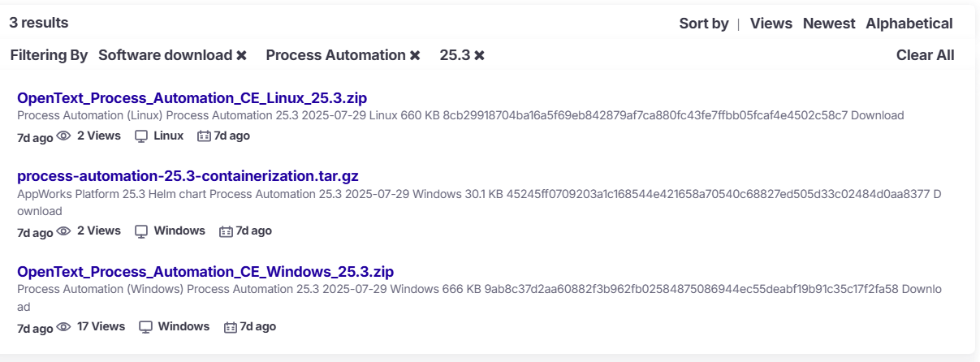Remove the Process Automation filter chip
Screen dimensions: 980x362
pyautogui.click(x=415, y=55)
